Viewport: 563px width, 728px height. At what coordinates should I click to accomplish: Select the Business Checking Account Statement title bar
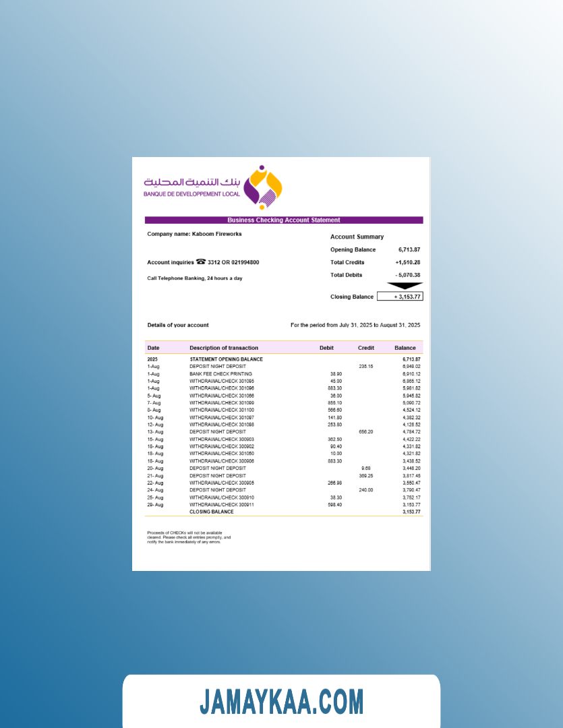(x=283, y=220)
